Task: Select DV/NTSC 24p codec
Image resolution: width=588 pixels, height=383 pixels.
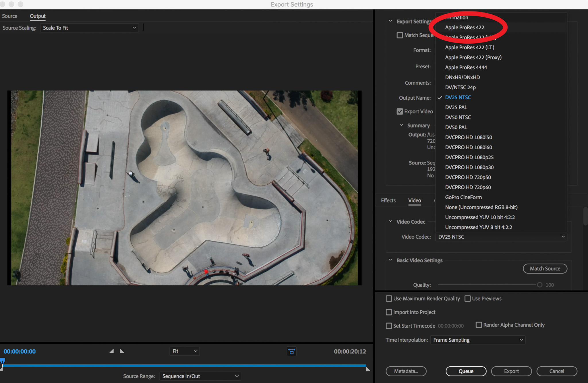Action: (501, 87)
